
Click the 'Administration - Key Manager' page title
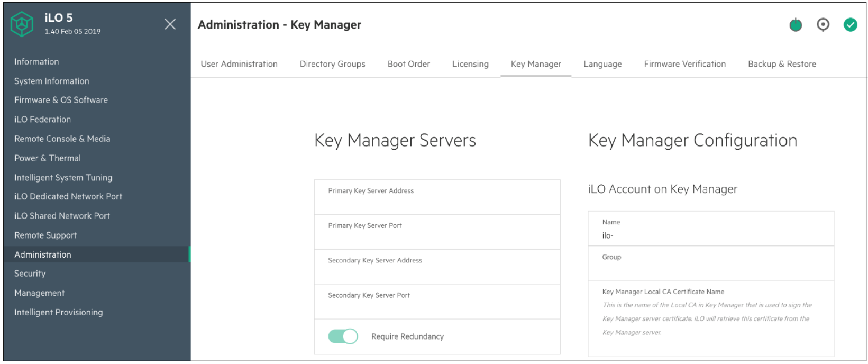point(279,25)
